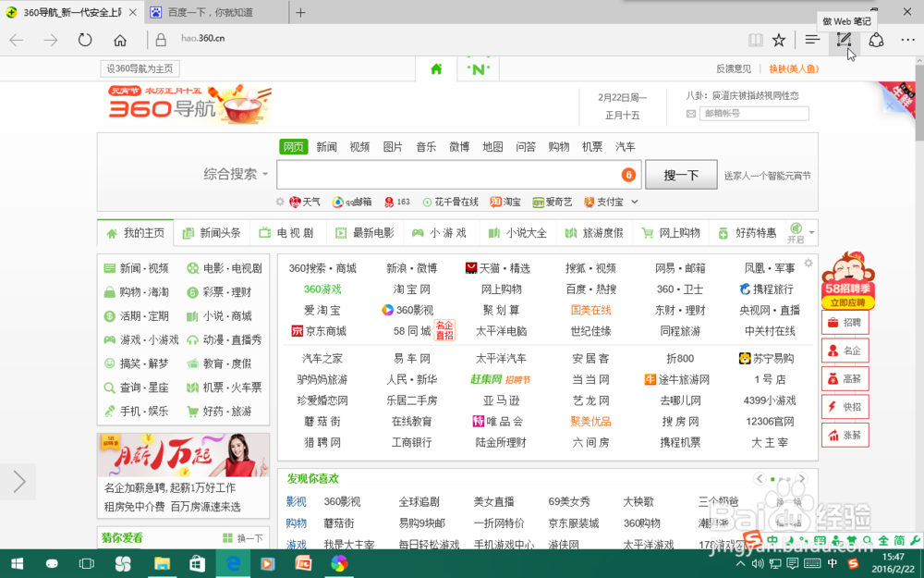Expand the 综合搜索 dropdown
The height and width of the screenshot is (578, 924).
(x=265, y=174)
